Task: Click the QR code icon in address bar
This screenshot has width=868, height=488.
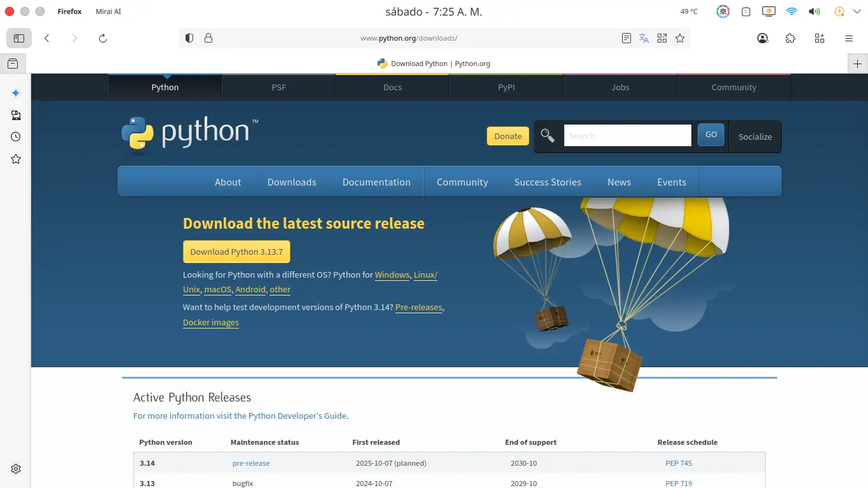Action: pos(662,38)
